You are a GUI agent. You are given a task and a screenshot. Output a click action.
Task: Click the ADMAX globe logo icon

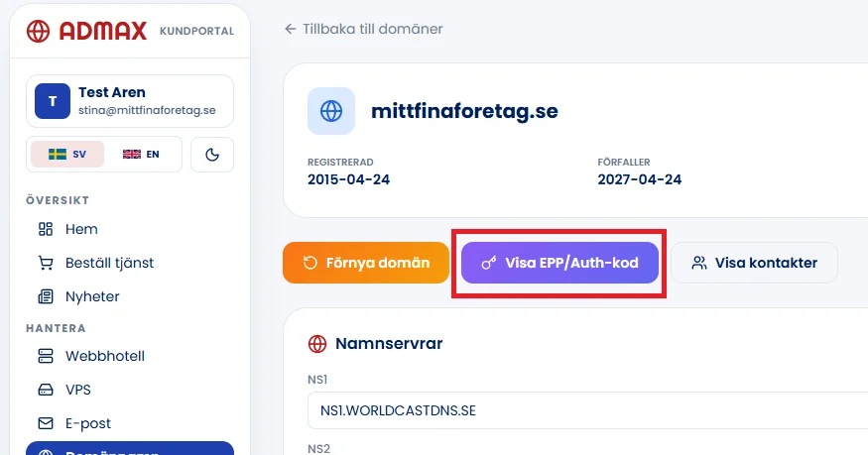39,31
